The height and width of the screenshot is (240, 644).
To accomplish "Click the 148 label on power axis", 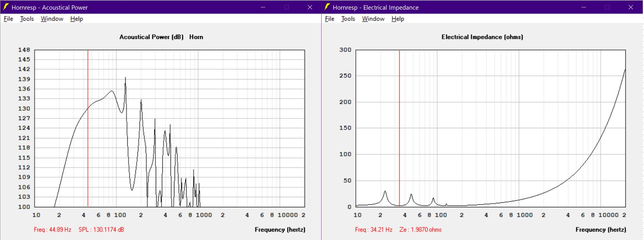I will [24, 50].
